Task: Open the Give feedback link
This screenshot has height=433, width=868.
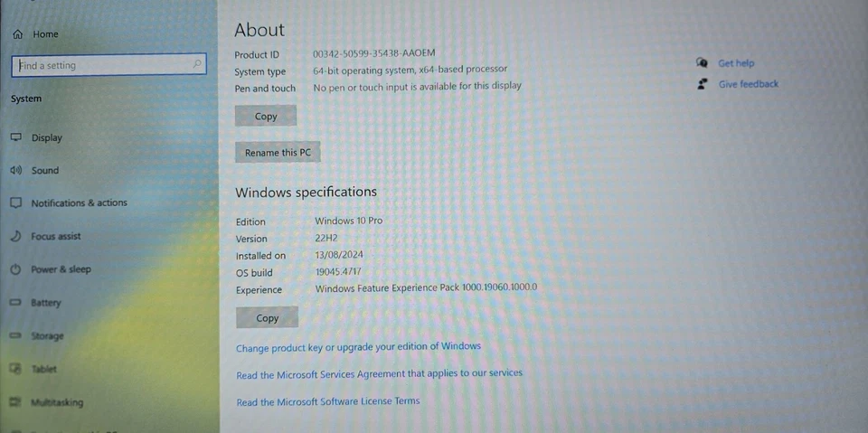Action: [749, 84]
